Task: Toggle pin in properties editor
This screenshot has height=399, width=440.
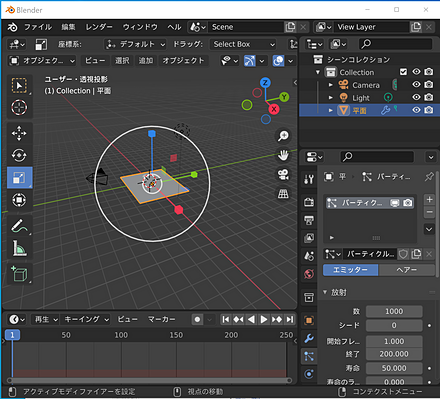Action: coord(429,177)
